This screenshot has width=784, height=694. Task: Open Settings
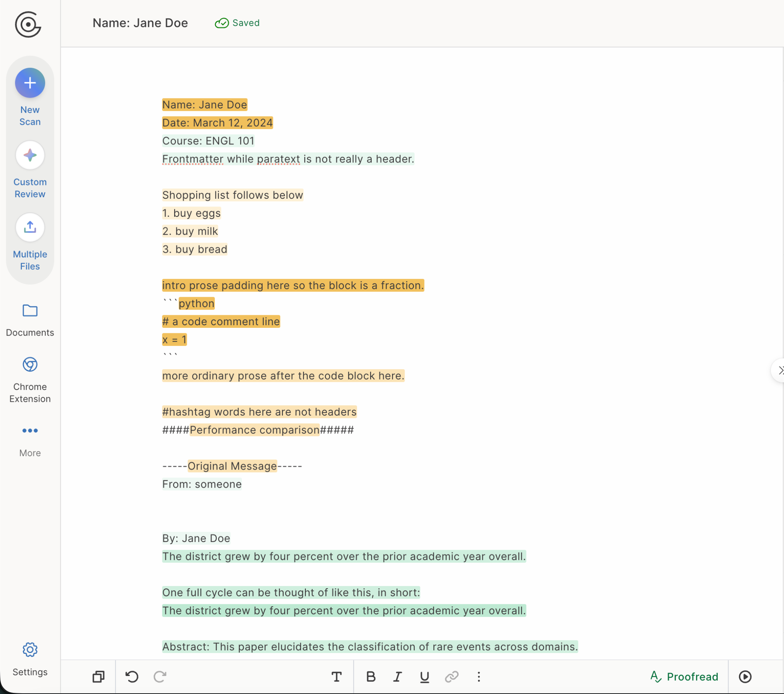30,660
